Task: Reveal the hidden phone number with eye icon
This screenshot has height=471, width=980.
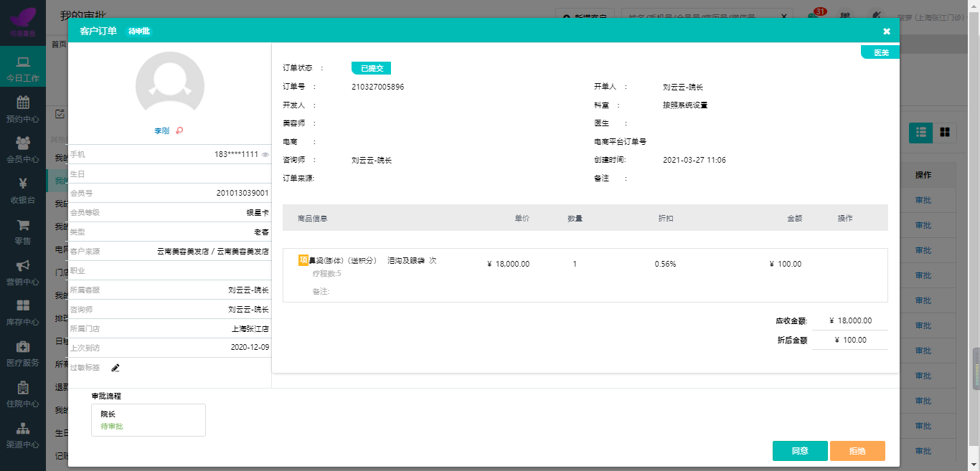Action: pyautogui.click(x=265, y=155)
